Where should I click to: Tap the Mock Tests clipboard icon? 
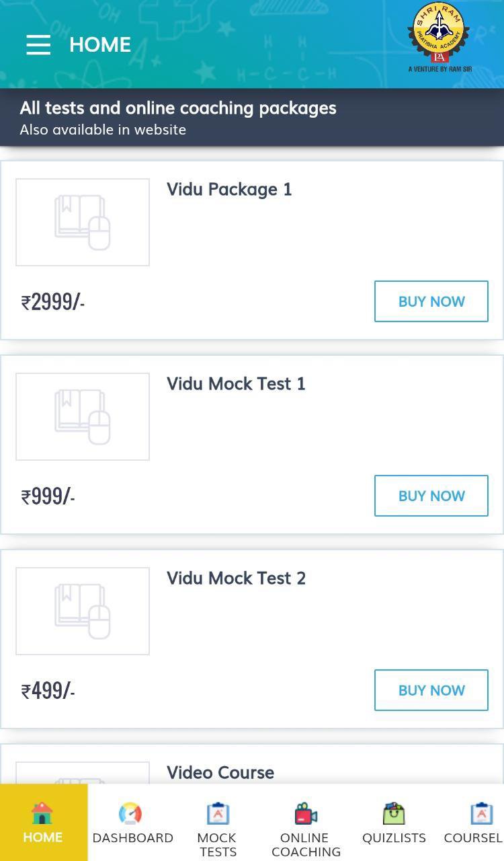coord(217,813)
